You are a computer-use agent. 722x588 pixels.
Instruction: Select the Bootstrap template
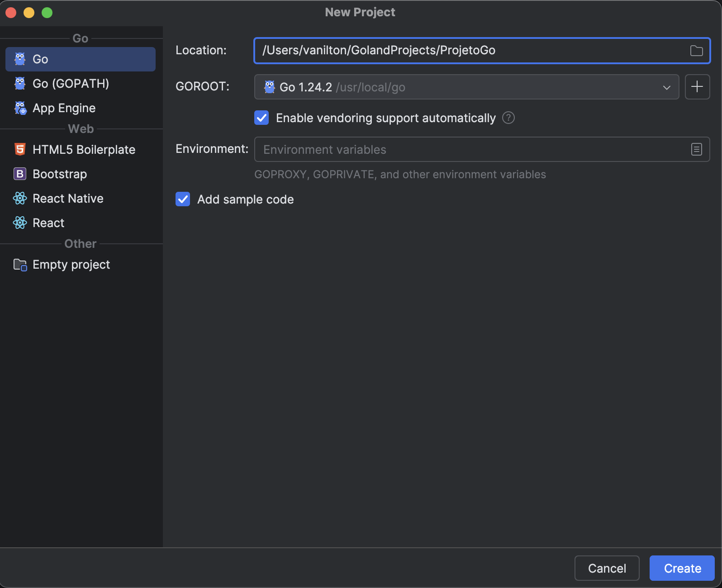pos(81,174)
